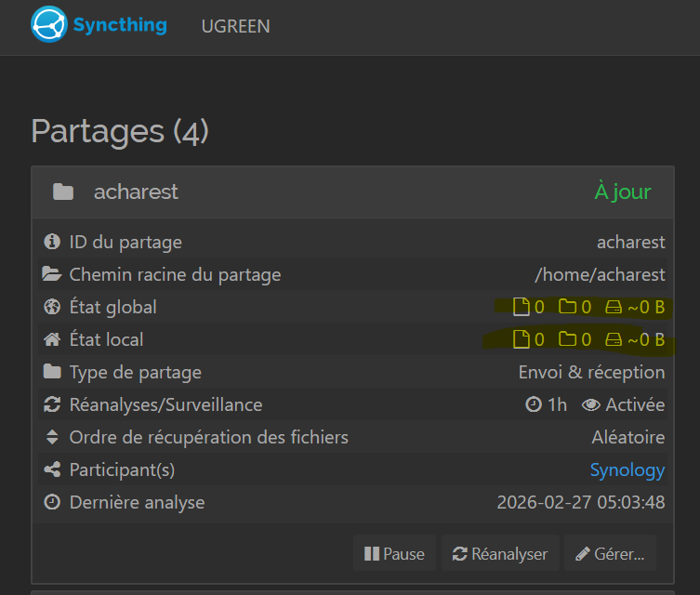Pause the acharest share
Viewport: 700px width, 595px height.
[394, 554]
